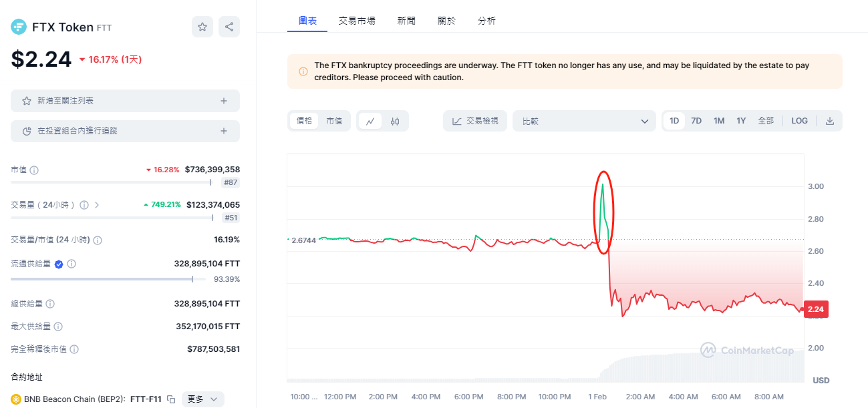Screen dimensions: 868x408
Task: Click info icon next to 交易量/市值
Action: [98, 240]
